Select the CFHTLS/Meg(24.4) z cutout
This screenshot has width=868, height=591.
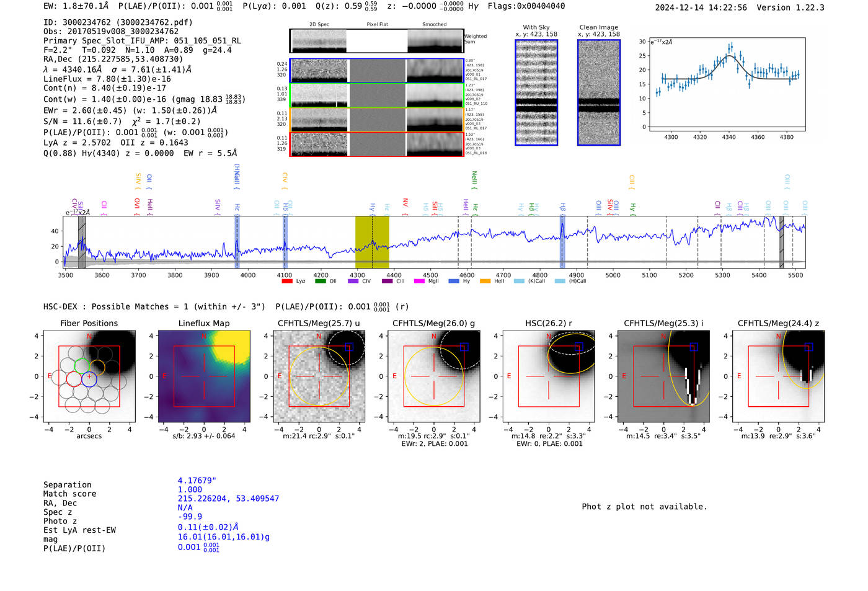point(778,376)
